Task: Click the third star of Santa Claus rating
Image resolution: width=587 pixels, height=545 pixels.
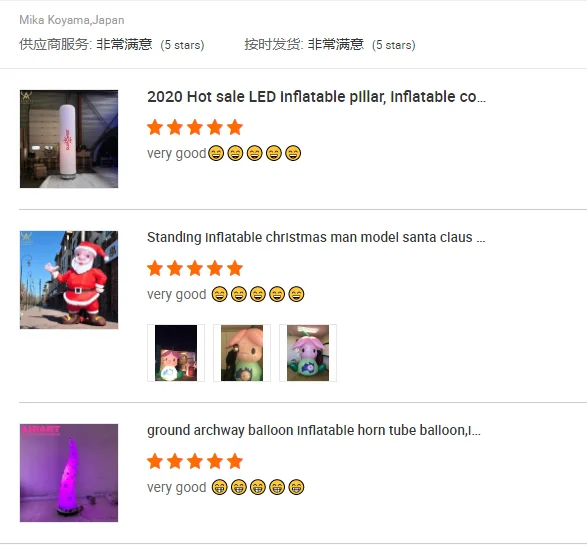Action: 195,268
